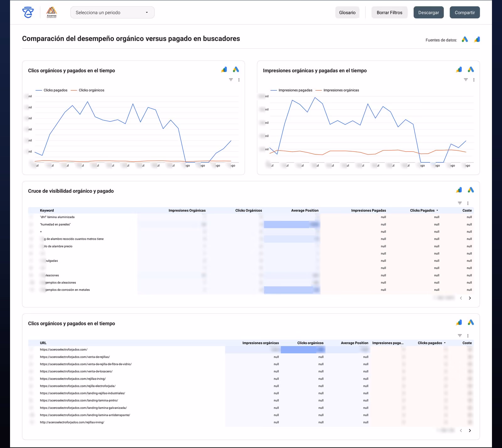Open three-dot menu on URL table
502x448 pixels.
[x=468, y=336]
